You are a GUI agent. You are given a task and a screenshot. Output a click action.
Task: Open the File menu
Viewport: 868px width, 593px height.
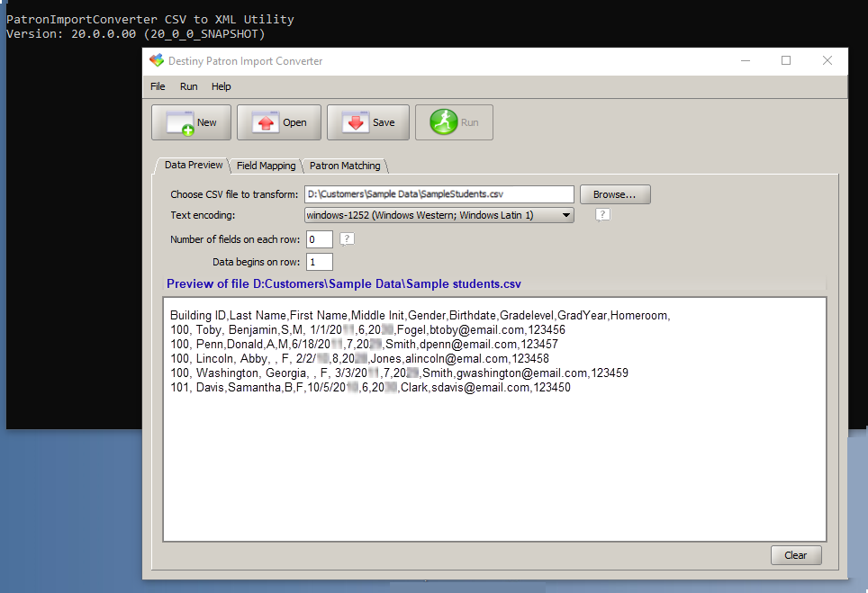click(158, 86)
